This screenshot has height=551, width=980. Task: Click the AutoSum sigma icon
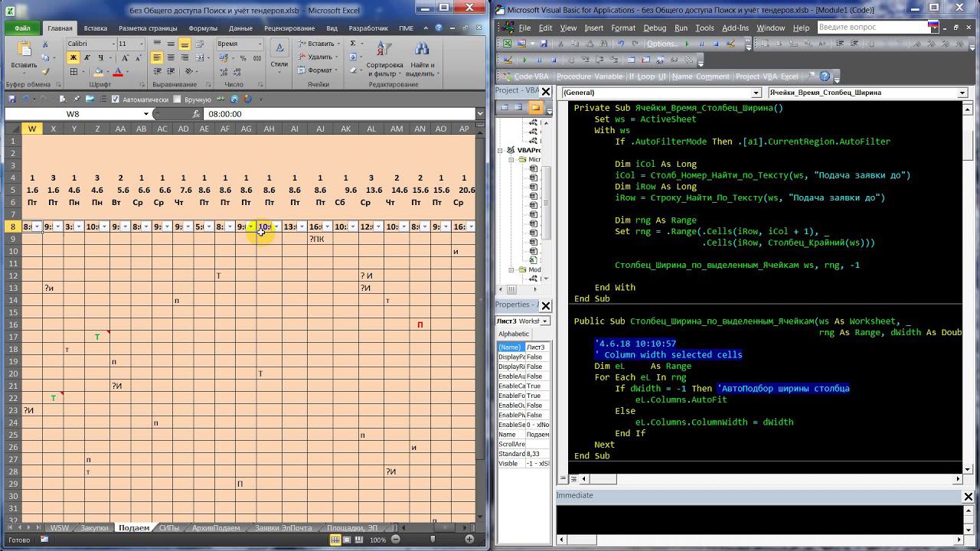(x=353, y=44)
